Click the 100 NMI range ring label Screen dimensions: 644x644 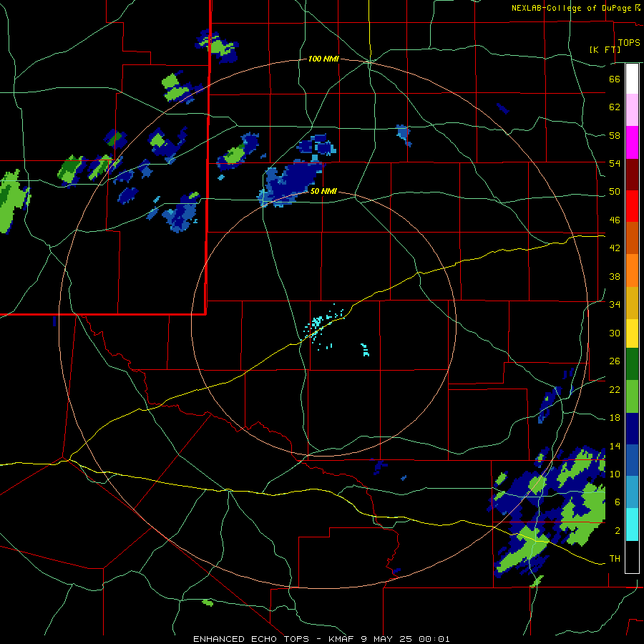(323, 59)
